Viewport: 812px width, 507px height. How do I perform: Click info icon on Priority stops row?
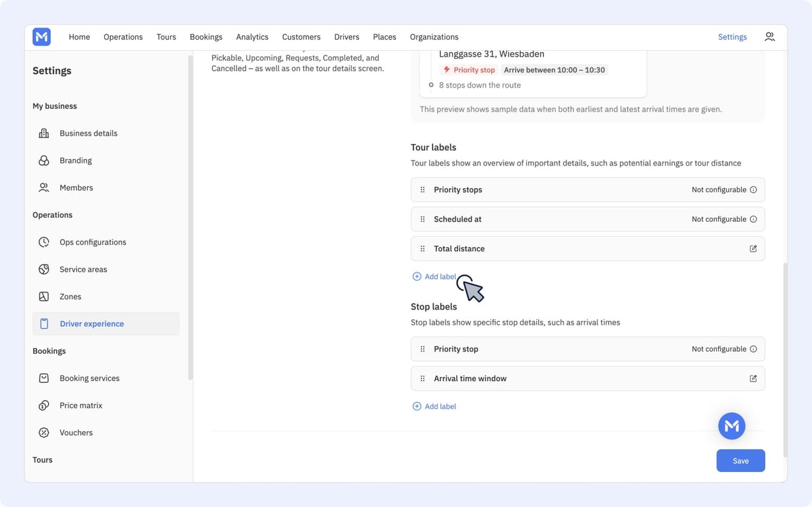(753, 189)
